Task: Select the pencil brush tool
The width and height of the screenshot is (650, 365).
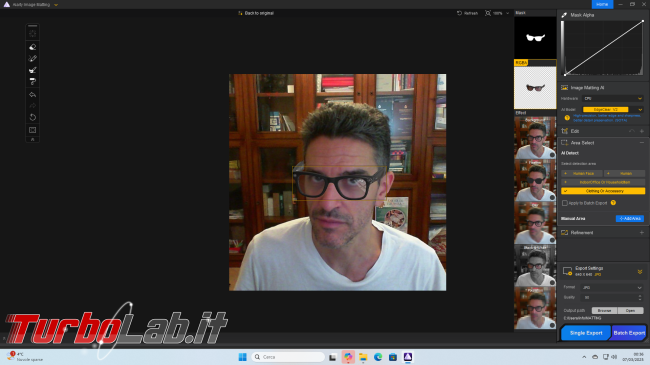Action: pos(32,58)
